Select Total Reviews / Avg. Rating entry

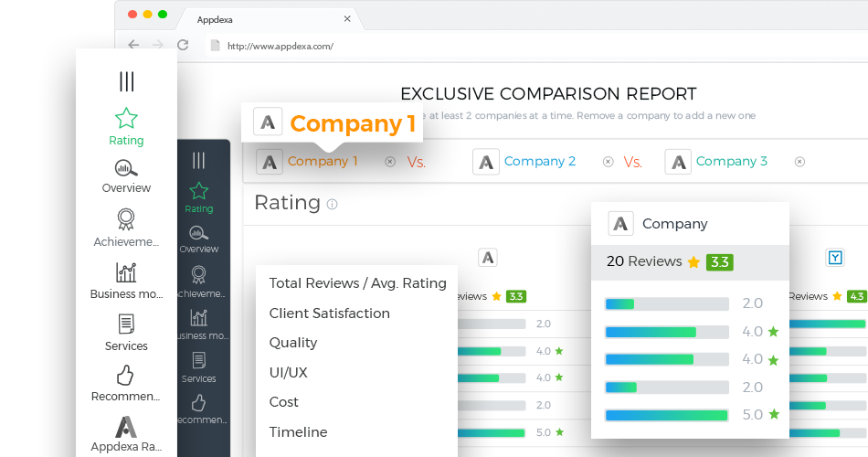click(357, 283)
